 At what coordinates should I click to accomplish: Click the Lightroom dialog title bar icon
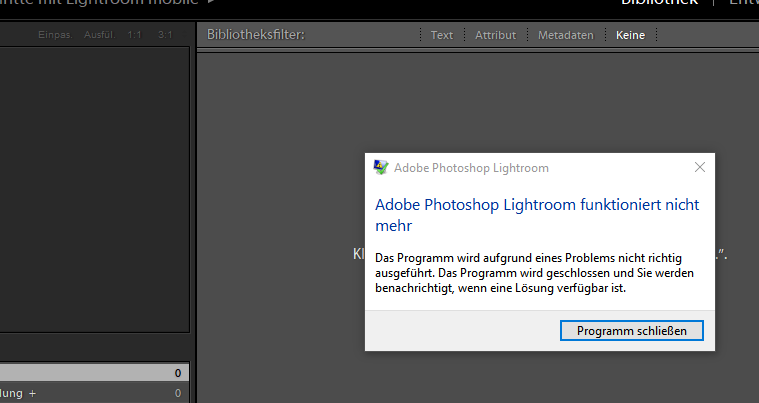pos(381,167)
